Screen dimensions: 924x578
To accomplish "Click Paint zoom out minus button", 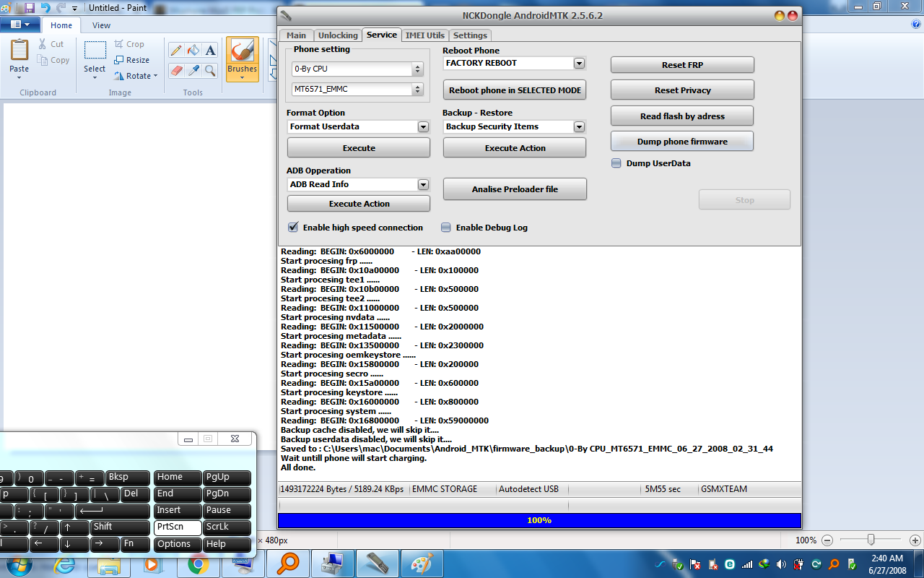I will tap(827, 540).
